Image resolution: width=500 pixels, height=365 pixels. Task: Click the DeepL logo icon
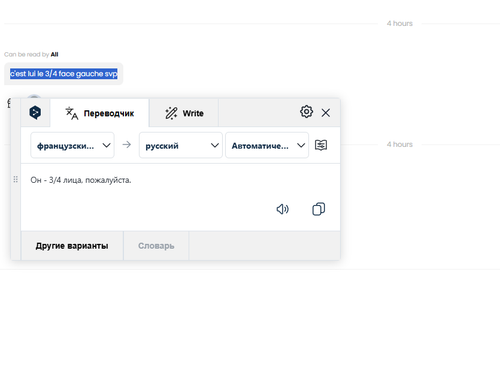(35, 113)
